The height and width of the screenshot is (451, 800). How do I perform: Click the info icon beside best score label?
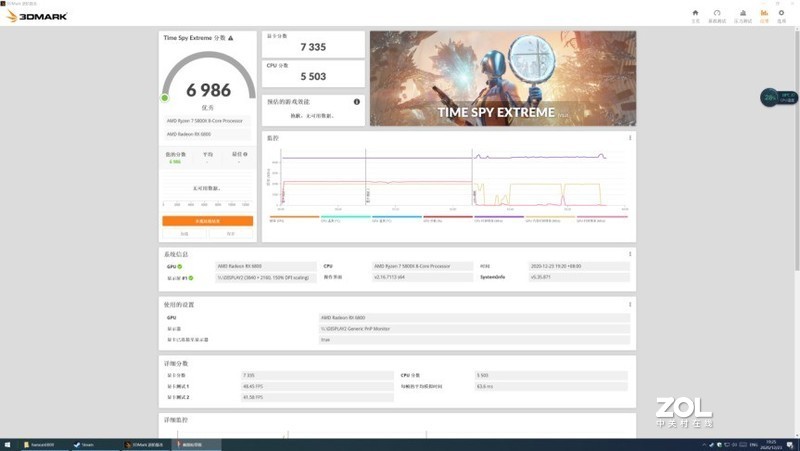coord(245,154)
